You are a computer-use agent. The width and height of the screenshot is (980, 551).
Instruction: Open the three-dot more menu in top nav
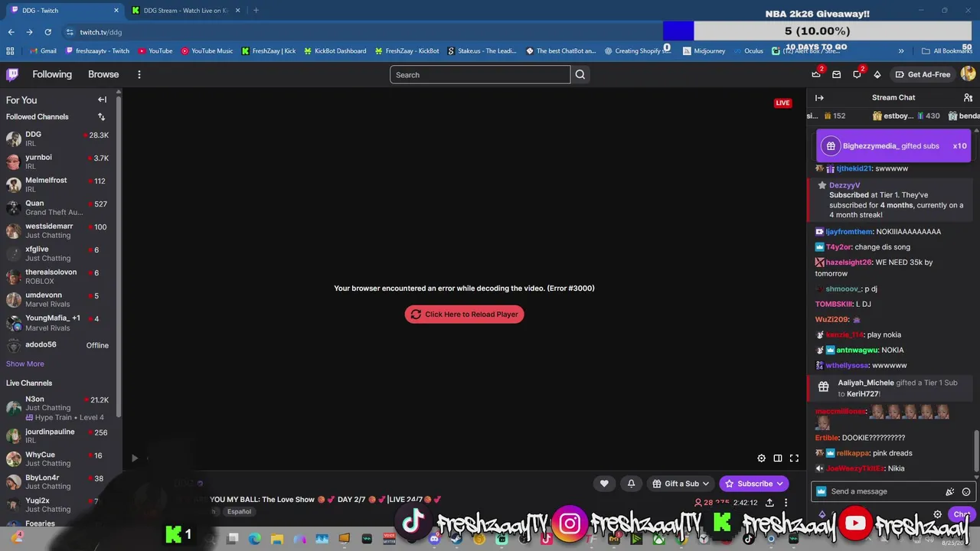tap(139, 74)
